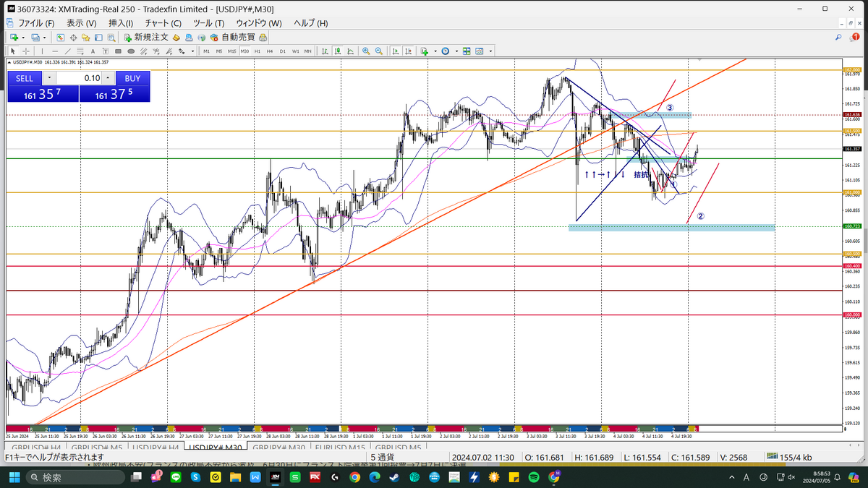Select the crosshair tool

click(26, 51)
